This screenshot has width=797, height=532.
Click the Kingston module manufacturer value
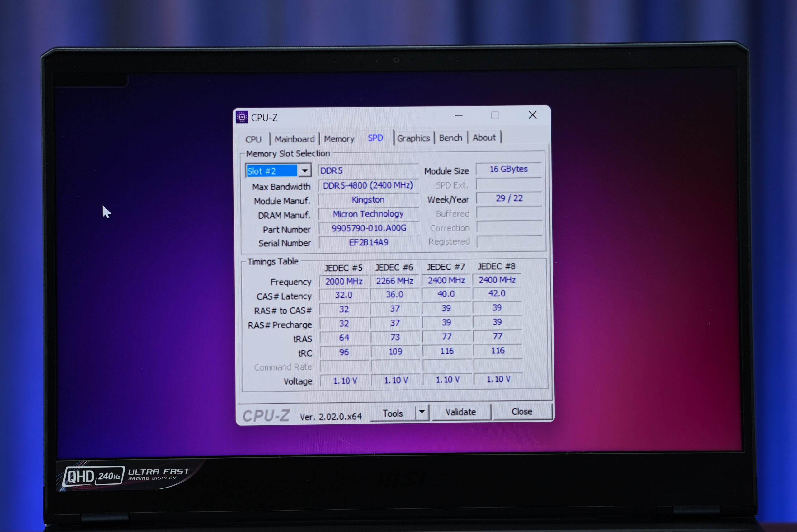coord(368,199)
